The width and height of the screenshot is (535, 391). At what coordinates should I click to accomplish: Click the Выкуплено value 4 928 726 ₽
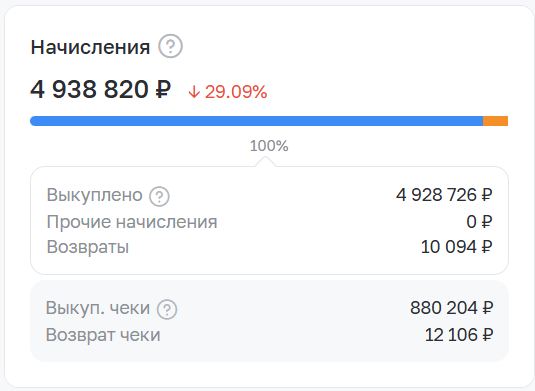click(x=444, y=195)
